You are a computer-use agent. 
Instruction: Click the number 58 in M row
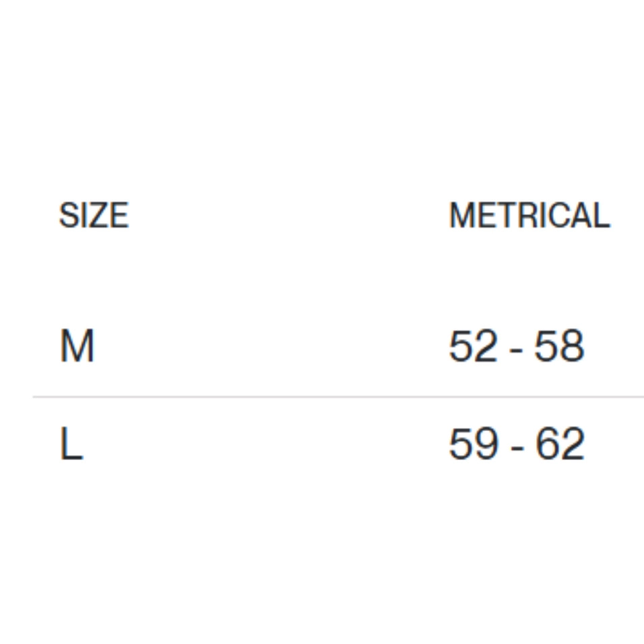click(559, 346)
